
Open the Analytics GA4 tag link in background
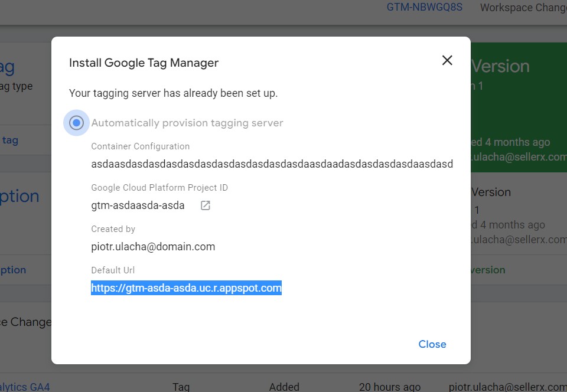coord(25,387)
